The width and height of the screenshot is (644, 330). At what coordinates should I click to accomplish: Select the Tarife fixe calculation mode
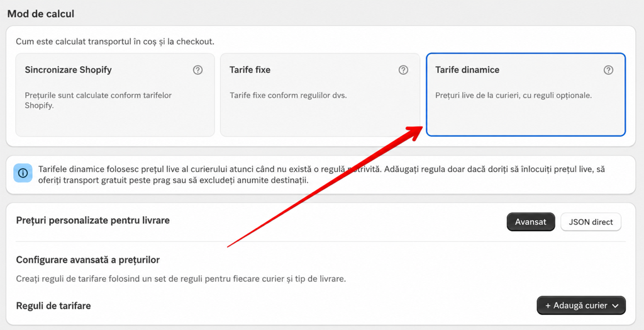pos(320,94)
